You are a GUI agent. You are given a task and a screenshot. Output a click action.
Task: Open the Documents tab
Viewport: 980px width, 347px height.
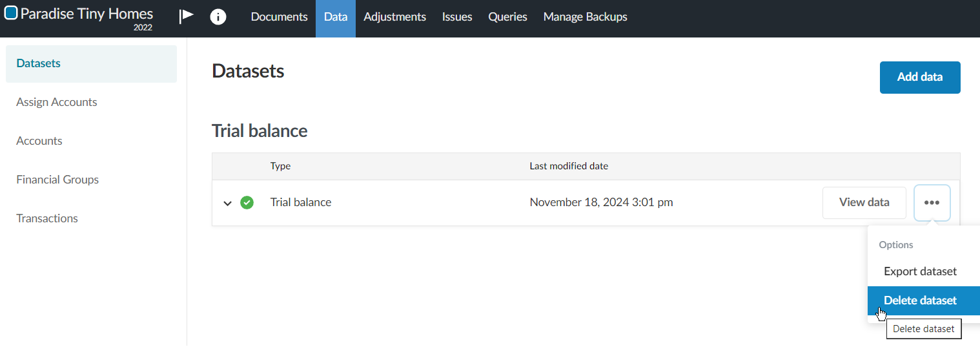279,17
